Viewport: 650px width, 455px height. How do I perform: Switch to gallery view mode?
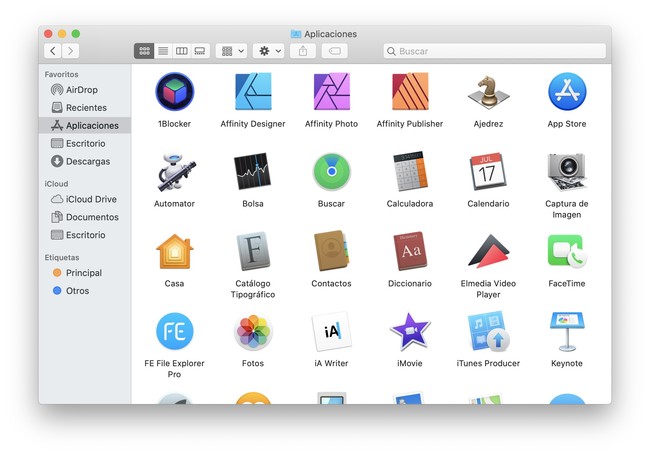pyautogui.click(x=200, y=51)
